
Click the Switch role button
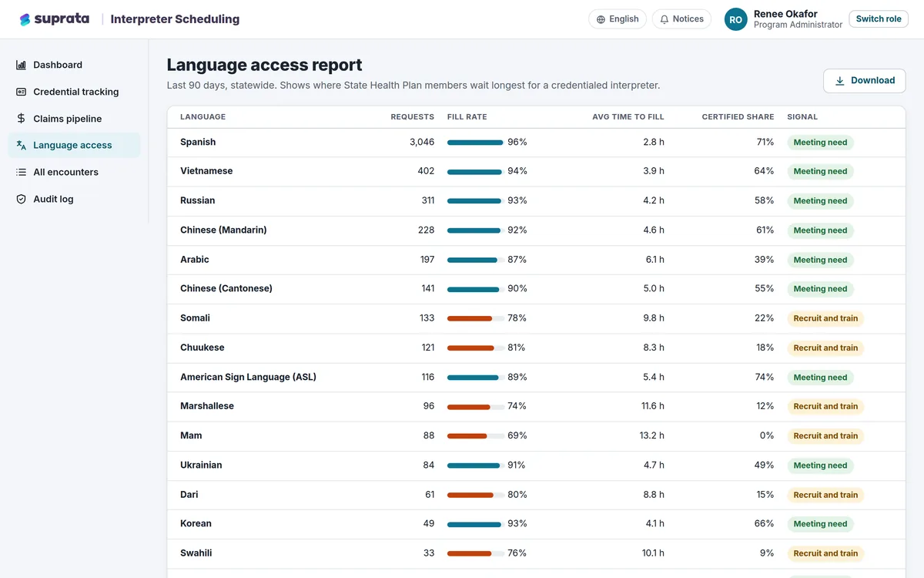pyautogui.click(x=878, y=19)
